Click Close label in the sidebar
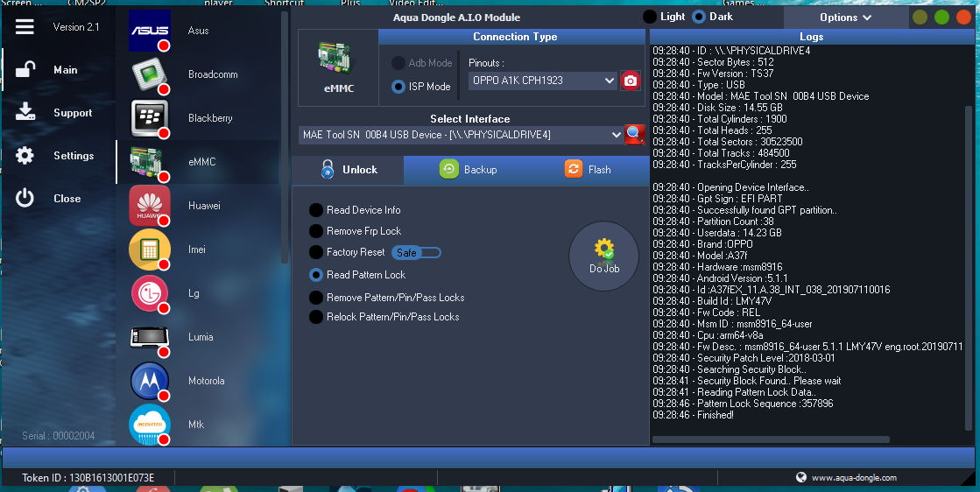 (x=67, y=199)
